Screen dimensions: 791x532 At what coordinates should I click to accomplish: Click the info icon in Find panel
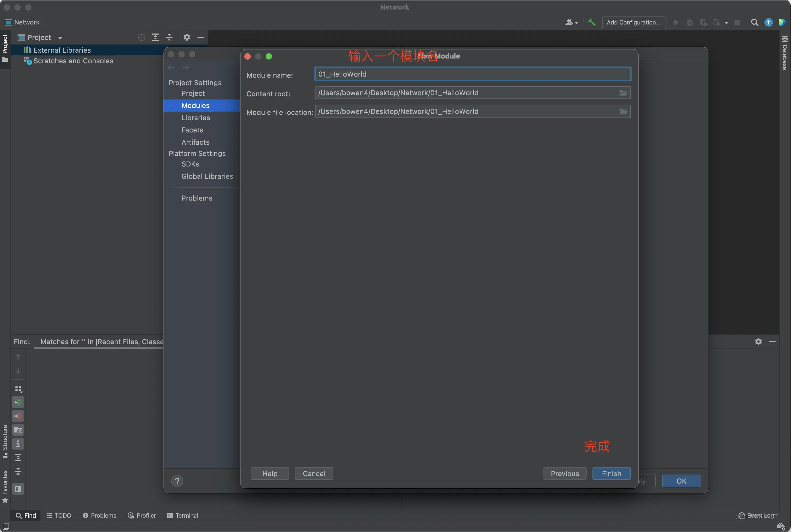pyautogui.click(x=18, y=444)
